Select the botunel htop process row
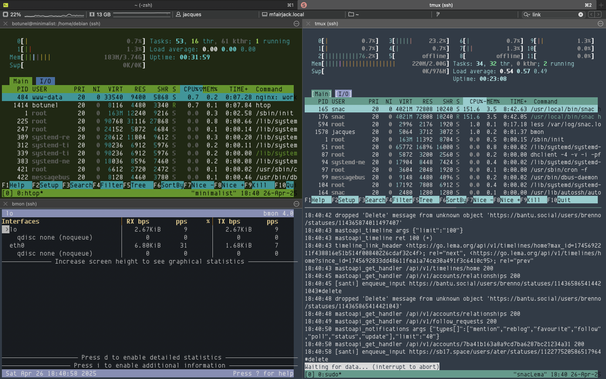Viewport: 606px width, 379px height. coord(148,105)
